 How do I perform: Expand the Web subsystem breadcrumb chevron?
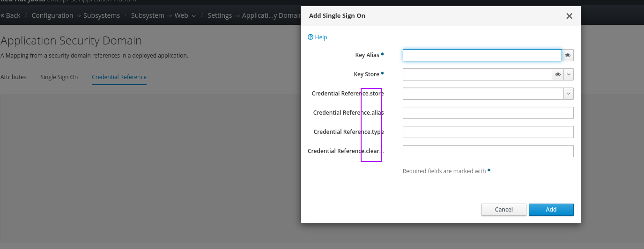pyautogui.click(x=193, y=15)
